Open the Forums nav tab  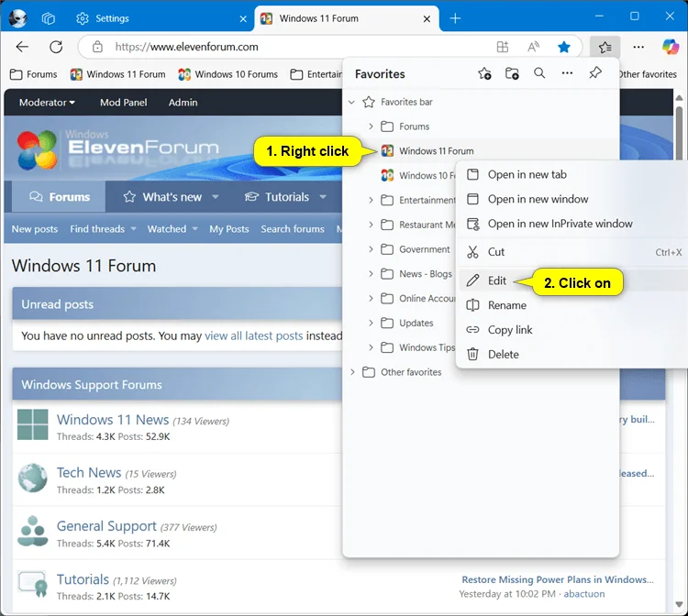click(60, 197)
